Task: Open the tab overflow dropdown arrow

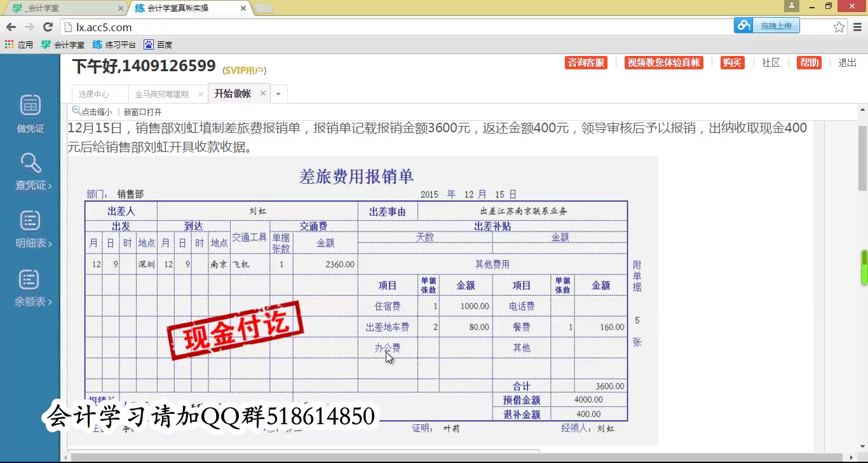Action: (x=278, y=93)
